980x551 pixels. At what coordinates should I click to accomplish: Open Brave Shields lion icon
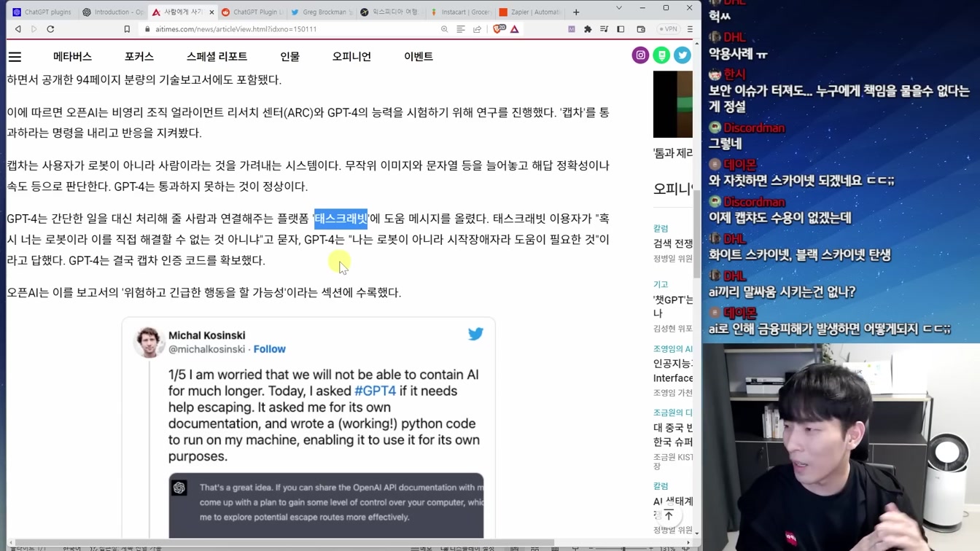point(499,29)
